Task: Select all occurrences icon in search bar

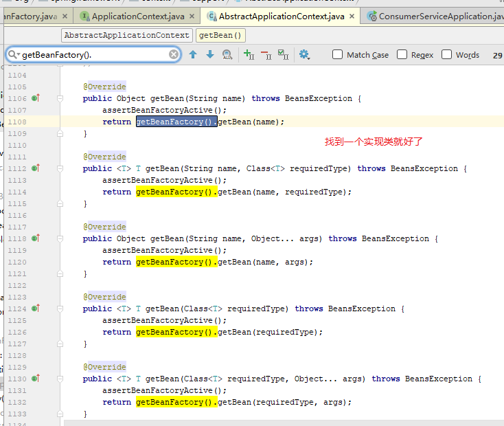Action: coord(283,55)
